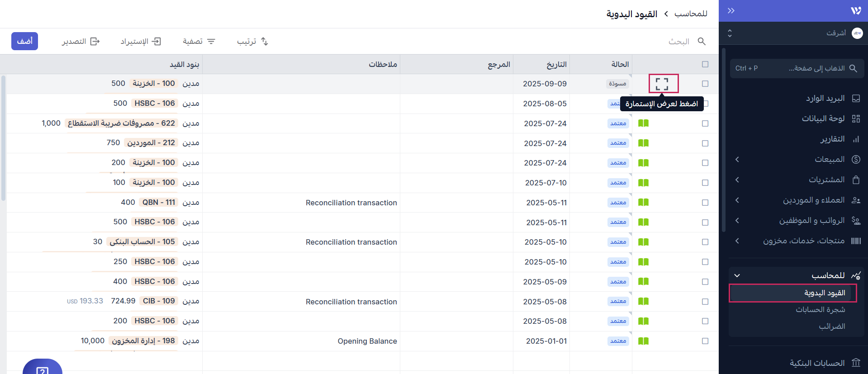The image size is (868, 374).
Task: Open the green book icon for 2025-01-01 entry
Action: tap(643, 341)
